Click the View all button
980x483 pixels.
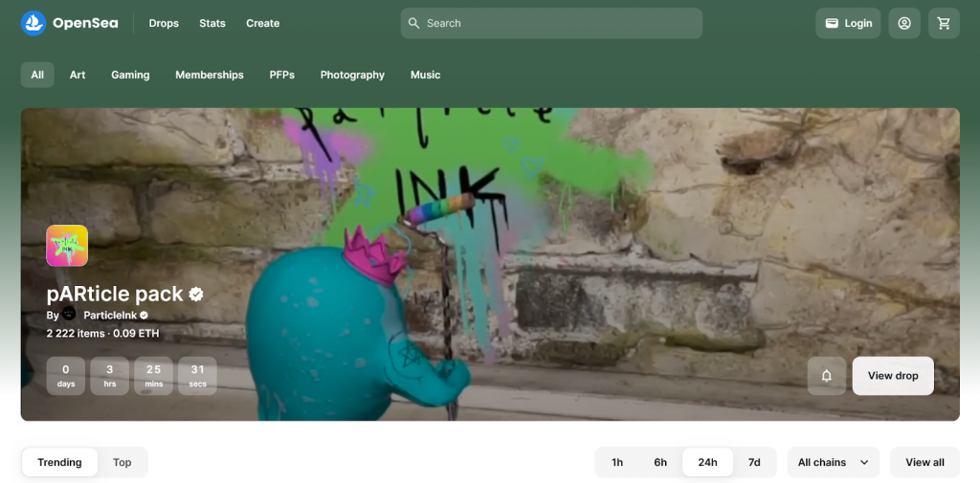[925, 462]
